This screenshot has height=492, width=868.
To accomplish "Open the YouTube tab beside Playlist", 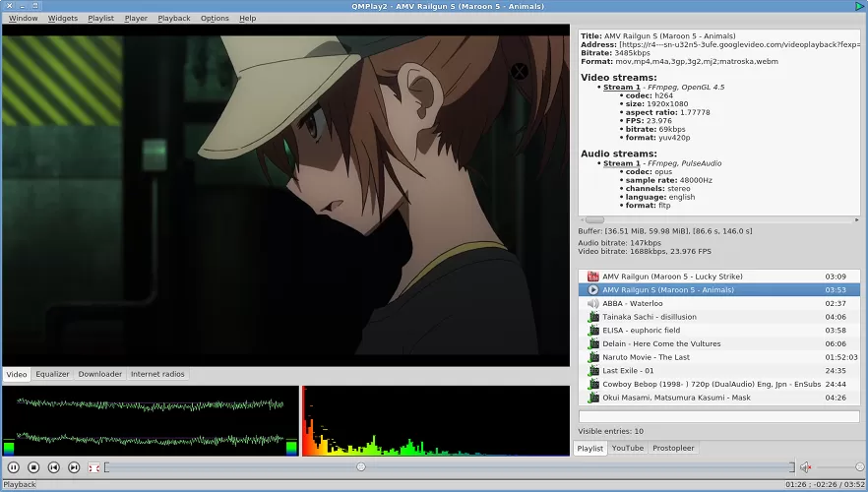I will (627, 448).
